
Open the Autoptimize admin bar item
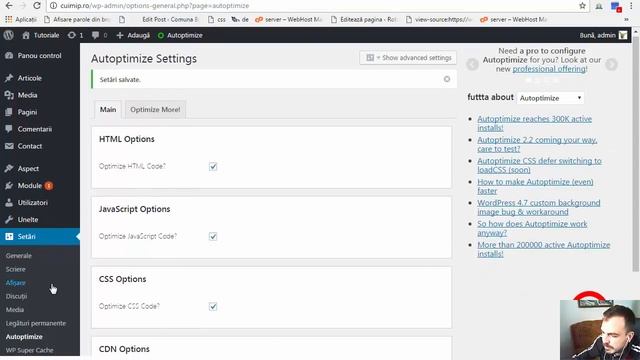click(180, 35)
